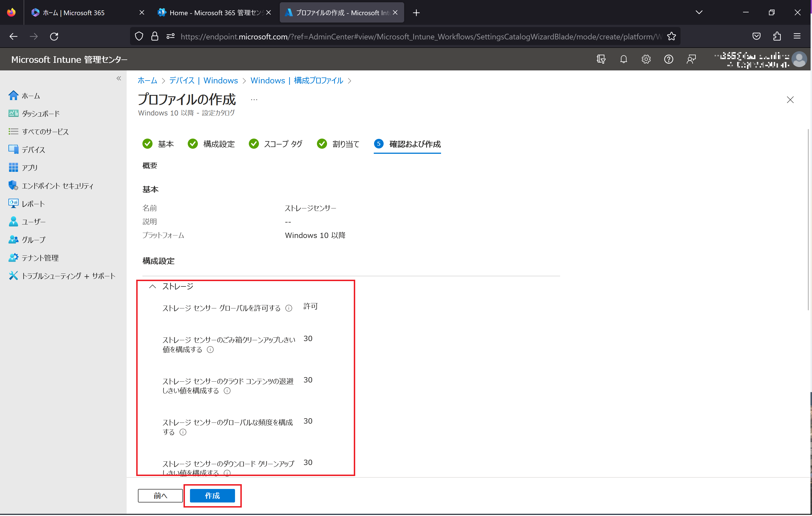Open すべてのサービス in the sidebar
812x516 pixels.
(x=39, y=132)
